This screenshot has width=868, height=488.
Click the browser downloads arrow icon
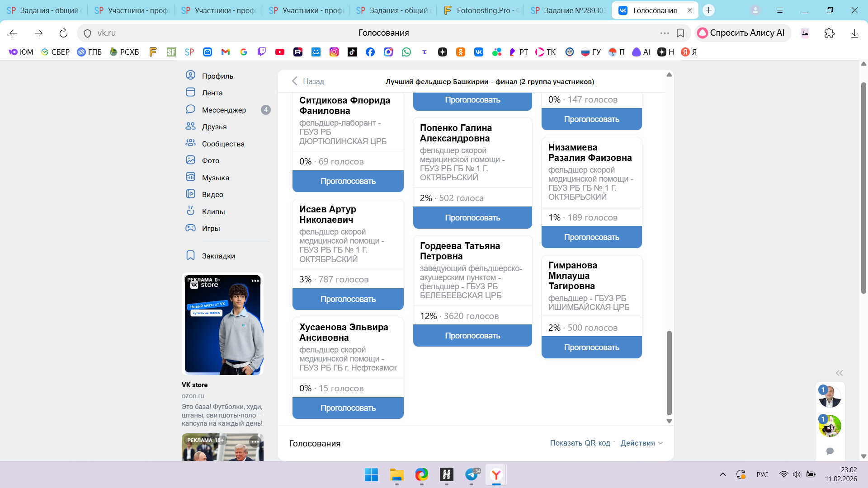pos(854,33)
